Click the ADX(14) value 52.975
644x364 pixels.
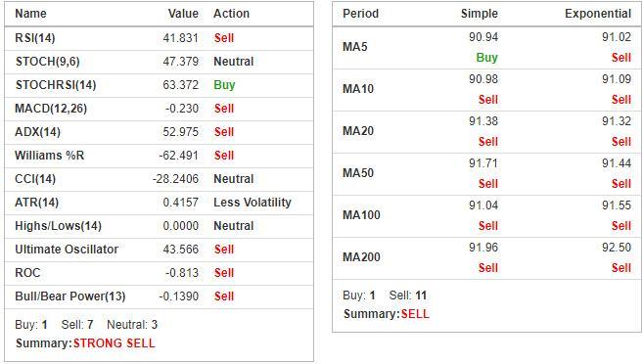(x=181, y=132)
